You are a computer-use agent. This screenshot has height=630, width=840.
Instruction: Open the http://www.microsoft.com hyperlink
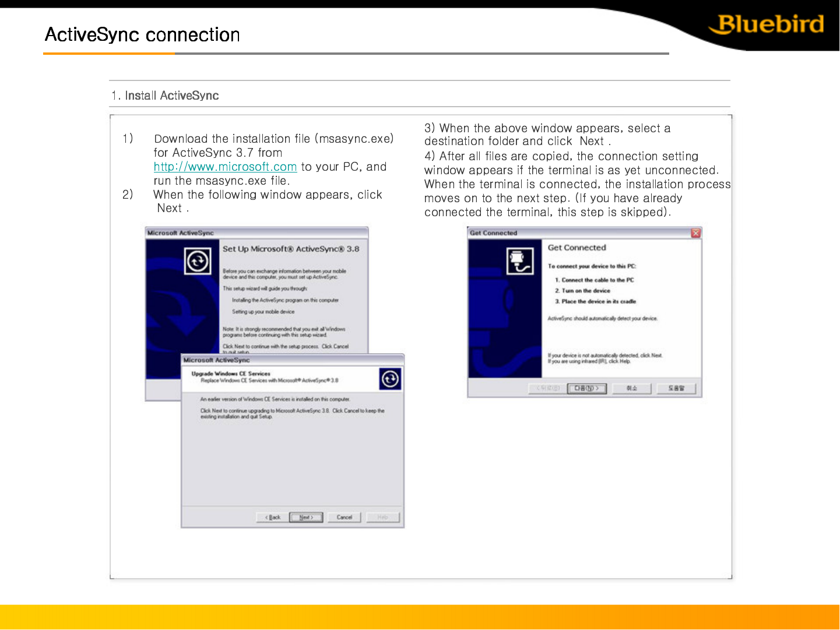[x=225, y=167]
